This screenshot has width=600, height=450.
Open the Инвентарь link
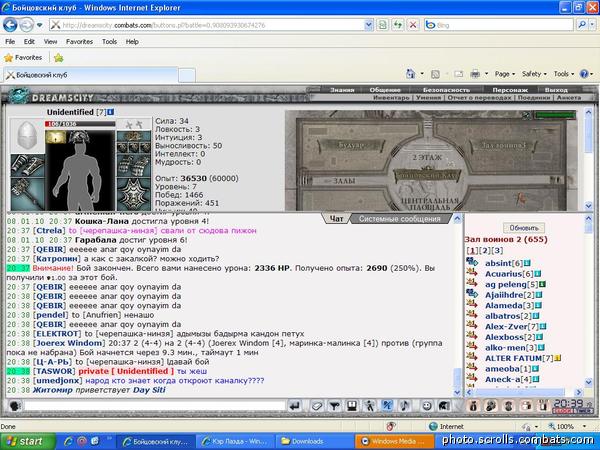coord(391,98)
